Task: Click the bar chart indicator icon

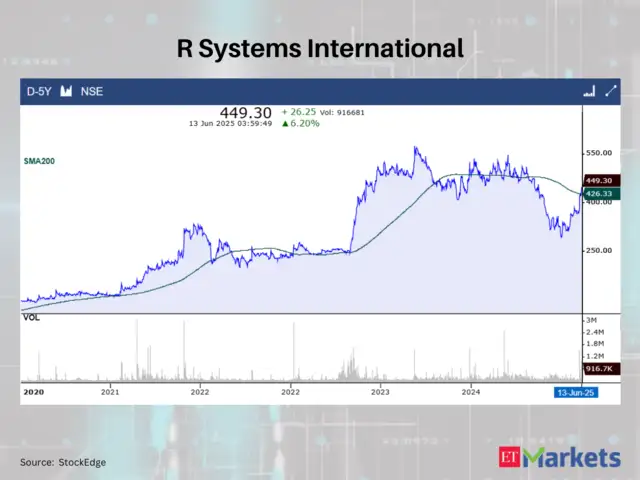Action: click(x=589, y=91)
